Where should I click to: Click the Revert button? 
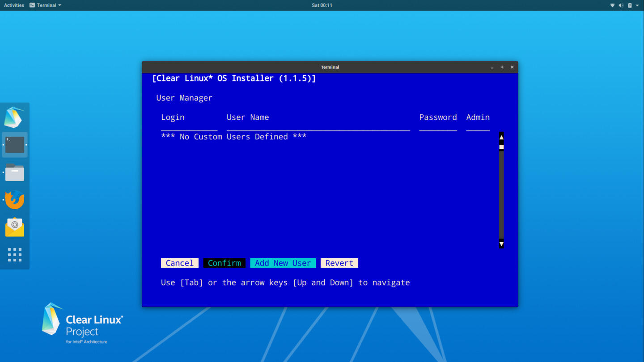pyautogui.click(x=339, y=263)
